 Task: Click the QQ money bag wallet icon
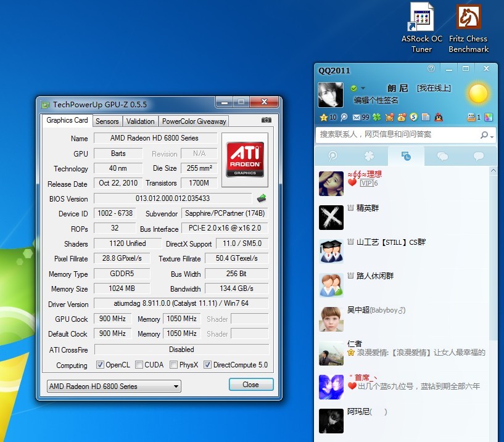point(402,117)
